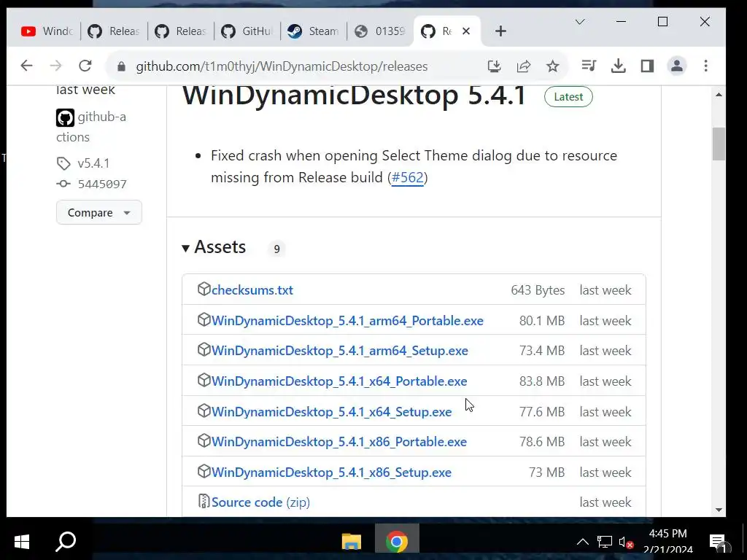Screen dimensions: 747x560
Task: Switch to the first Releases GitHub tab
Action: tap(114, 31)
